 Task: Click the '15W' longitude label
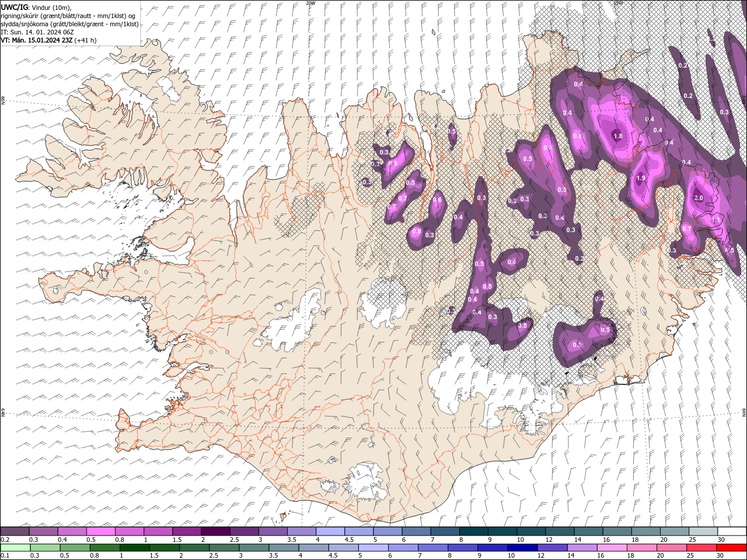click(x=618, y=3)
